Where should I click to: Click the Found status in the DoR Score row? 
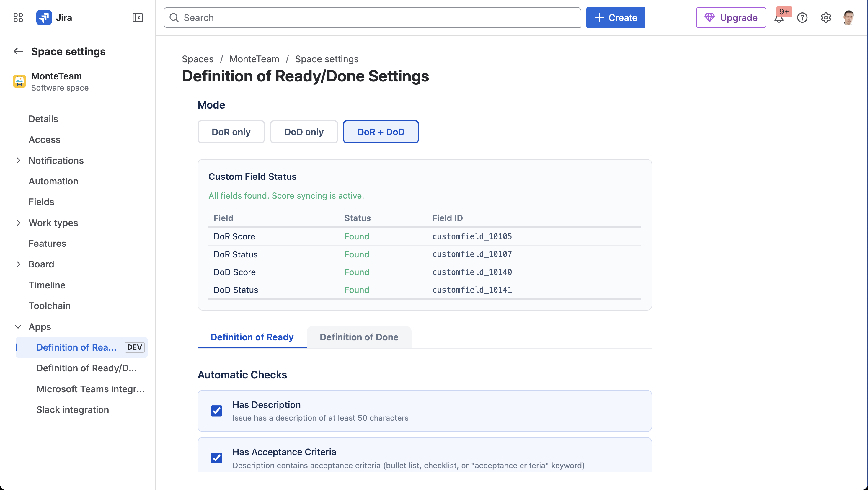point(357,236)
